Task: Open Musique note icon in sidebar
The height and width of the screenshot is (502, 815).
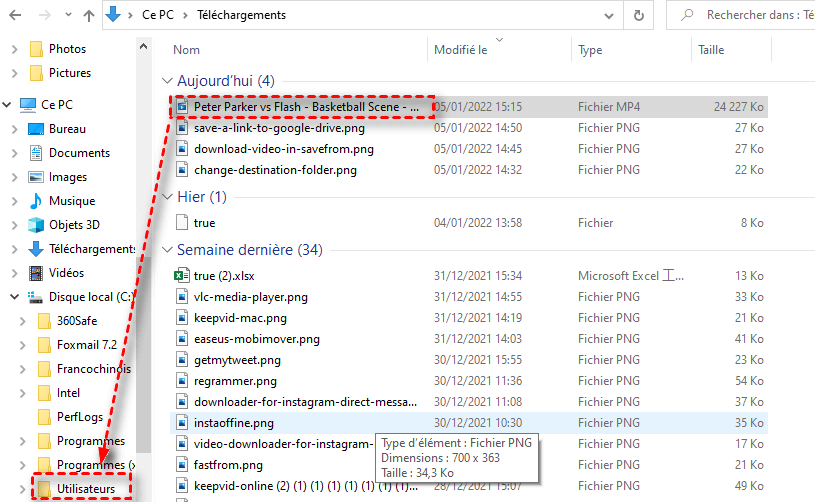Action: pos(36,201)
